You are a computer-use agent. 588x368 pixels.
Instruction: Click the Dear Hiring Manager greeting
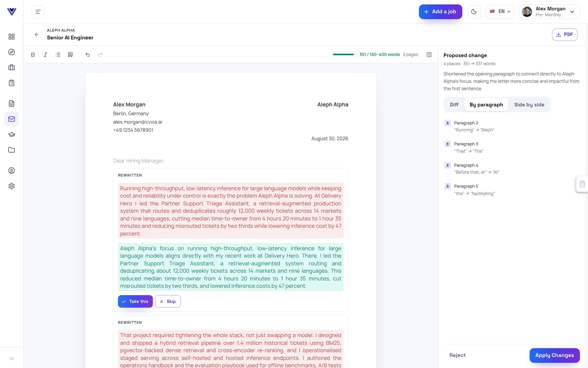point(139,161)
